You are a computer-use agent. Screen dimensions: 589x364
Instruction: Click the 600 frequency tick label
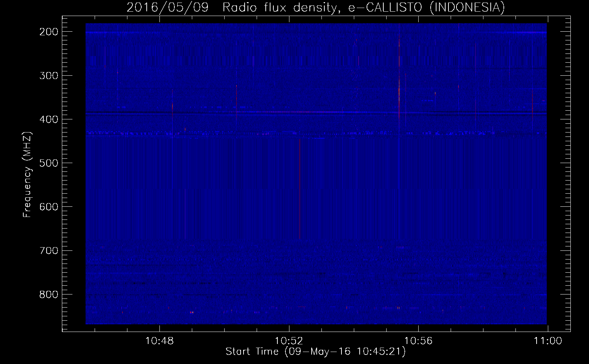49,207
